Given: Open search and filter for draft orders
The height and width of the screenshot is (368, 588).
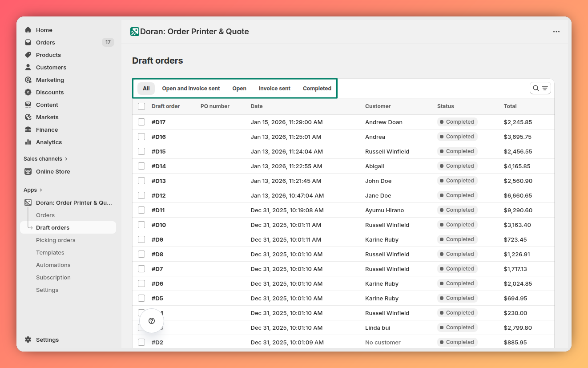Looking at the screenshot, I should (x=540, y=88).
